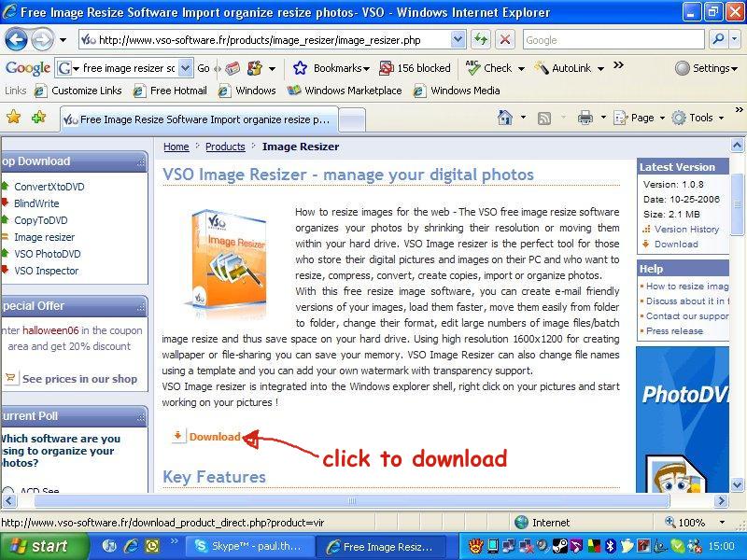Open CopyToDVD link
Image resolution: width=747 pixels, height=560 pixels.
(41, 220)
